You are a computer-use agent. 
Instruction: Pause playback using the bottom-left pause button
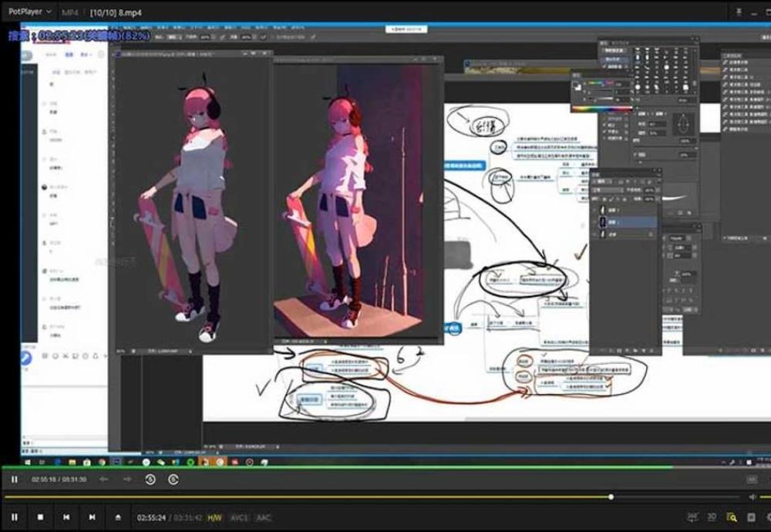tap(15, 517)
